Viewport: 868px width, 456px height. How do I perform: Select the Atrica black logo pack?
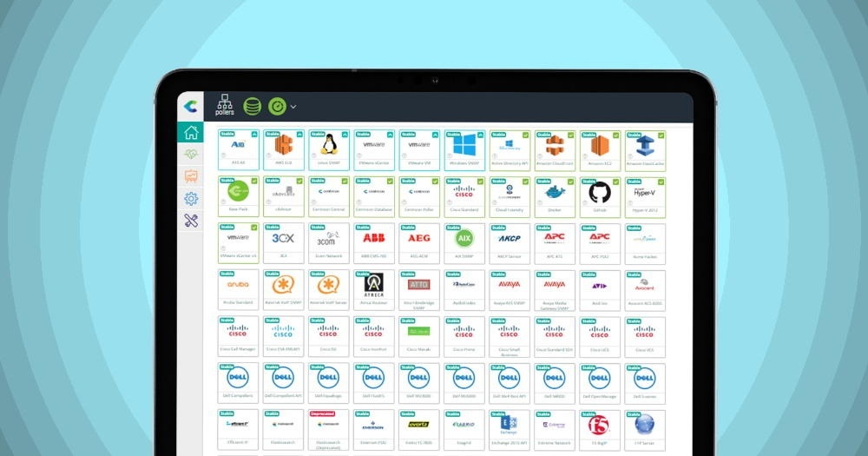[x=374, y=290]
